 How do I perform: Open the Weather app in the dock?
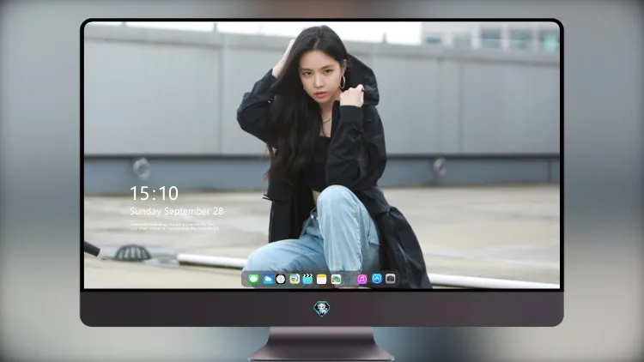(268, 279)
